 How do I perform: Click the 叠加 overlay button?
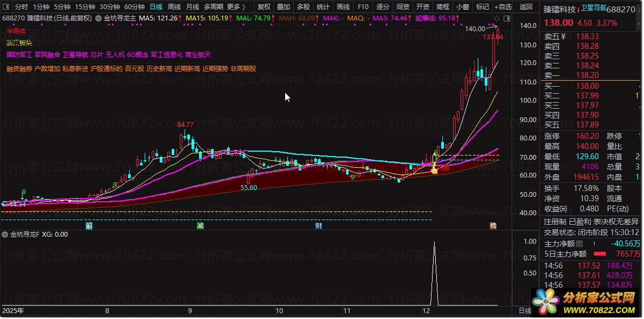click(x=284, y=6)
